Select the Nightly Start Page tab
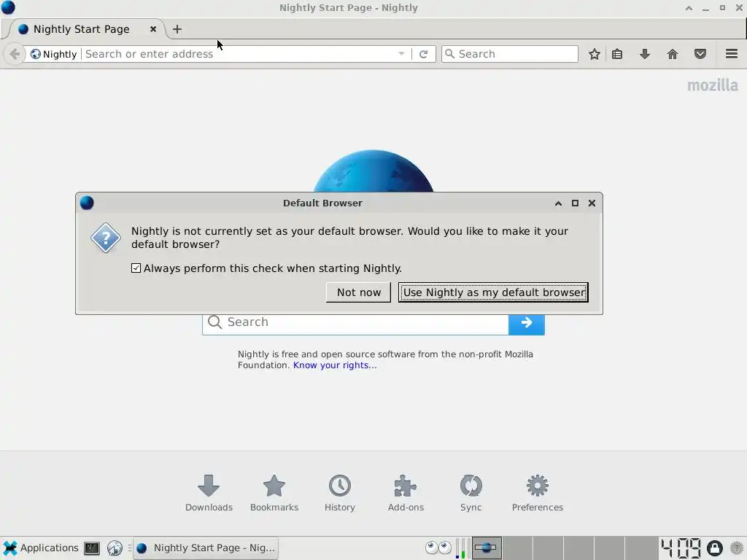 [x=86, y=29]
